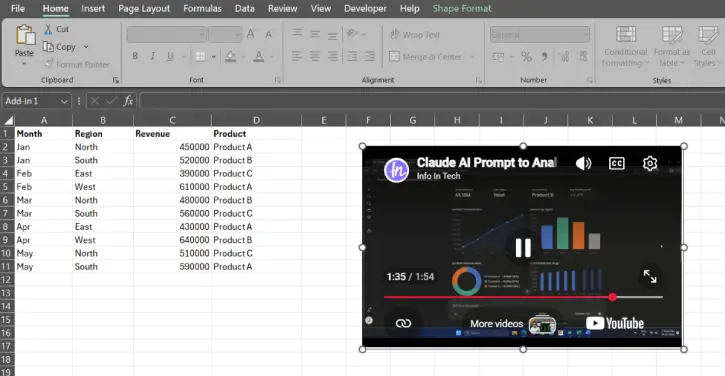725x376 pixels.
Task: Open the Paste options dropdown arrow
Action: [24, 63]
